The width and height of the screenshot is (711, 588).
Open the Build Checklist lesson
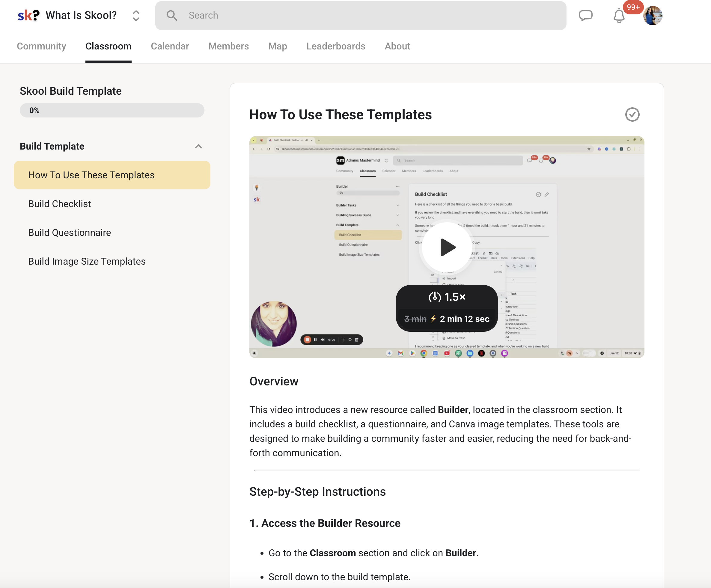[60, 204]
